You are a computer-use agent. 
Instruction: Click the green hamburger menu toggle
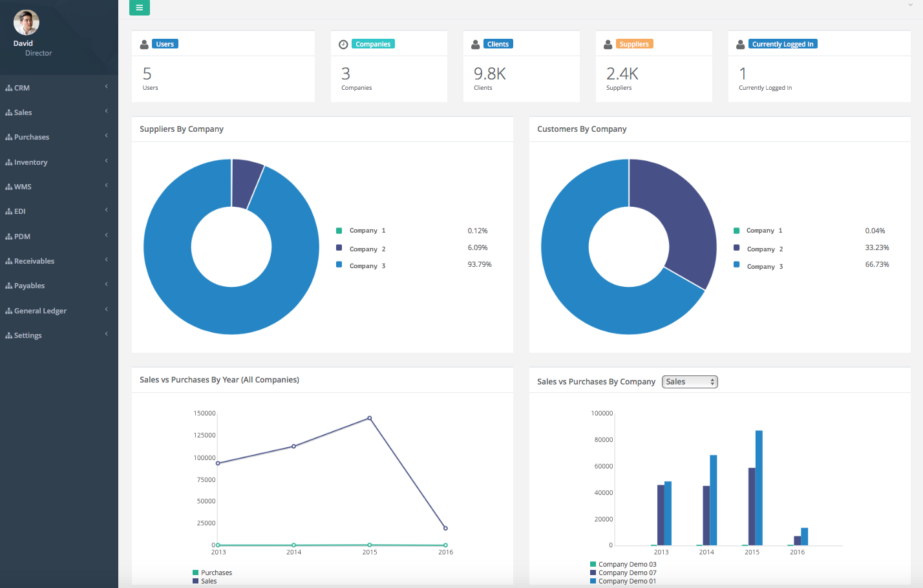[139, 8]
